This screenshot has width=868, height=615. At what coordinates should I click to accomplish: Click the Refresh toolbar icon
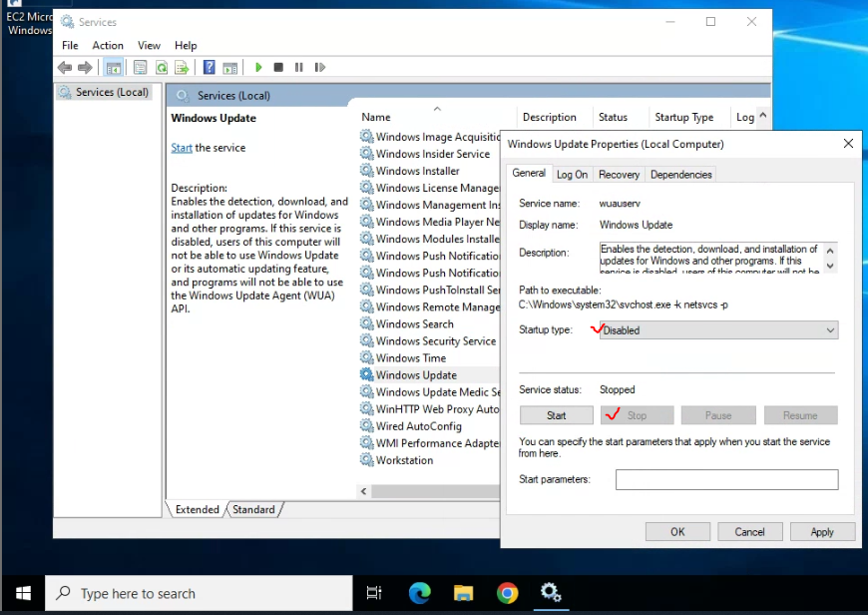pos(161,68)
